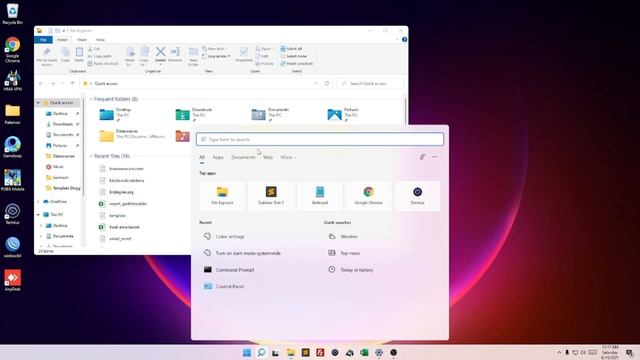The image size is (640, 360).
Task: Click Invert selection in the ribbon
Action: pyautogui.click(x=297, y=64)
